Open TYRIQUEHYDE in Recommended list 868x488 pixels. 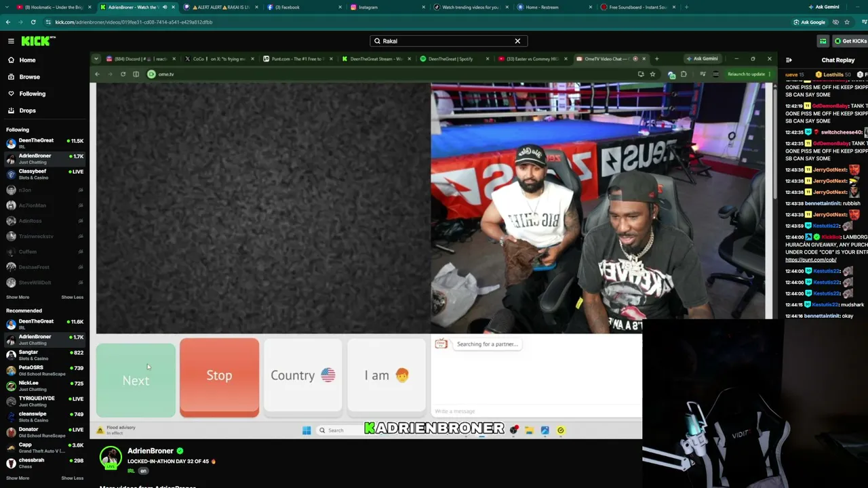(x=43, y=401)
